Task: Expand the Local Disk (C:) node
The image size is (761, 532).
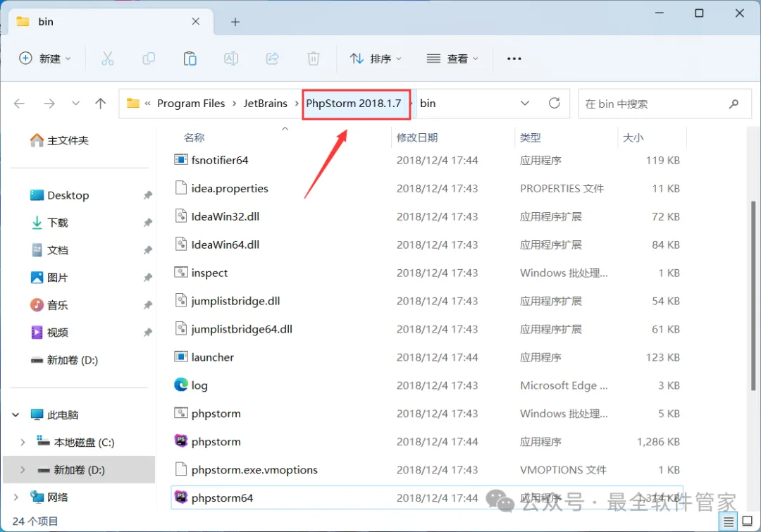Action: (x=23, y=443)
